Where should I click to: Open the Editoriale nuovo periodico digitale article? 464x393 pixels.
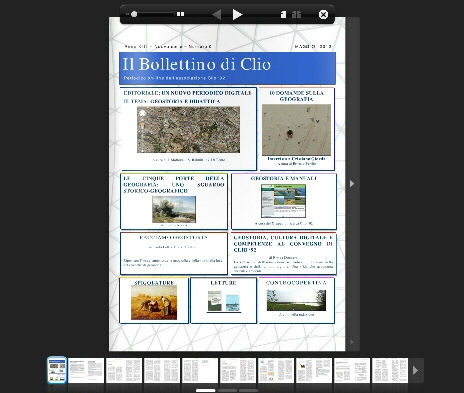pos(187,93)
